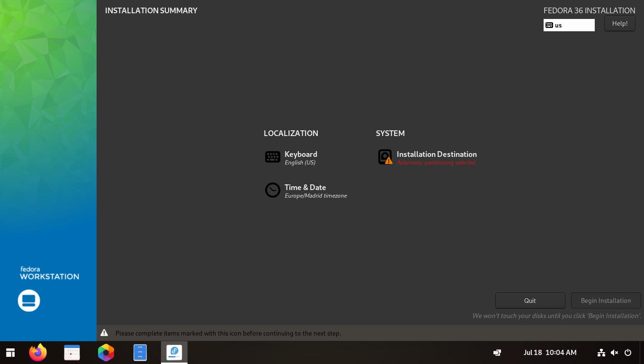
Task: Switch the us keyboard layout indicator
Action: [569, 25]
